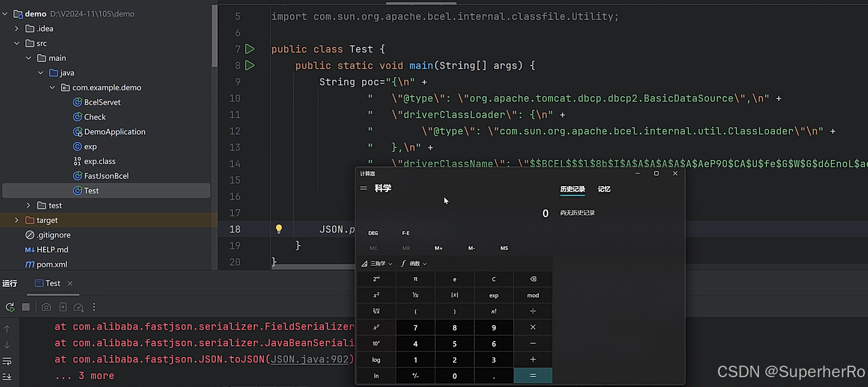This screenshot has width=868, height=387.
Task: Open the Calculator hamburger navigation menu
Action: click(364, 188)
